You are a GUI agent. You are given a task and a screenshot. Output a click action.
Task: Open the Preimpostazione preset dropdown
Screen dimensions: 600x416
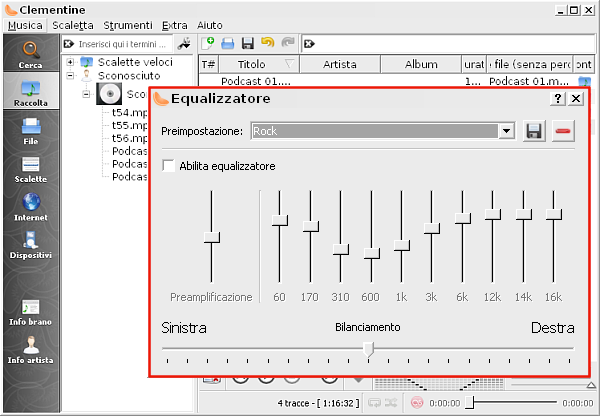506,131
